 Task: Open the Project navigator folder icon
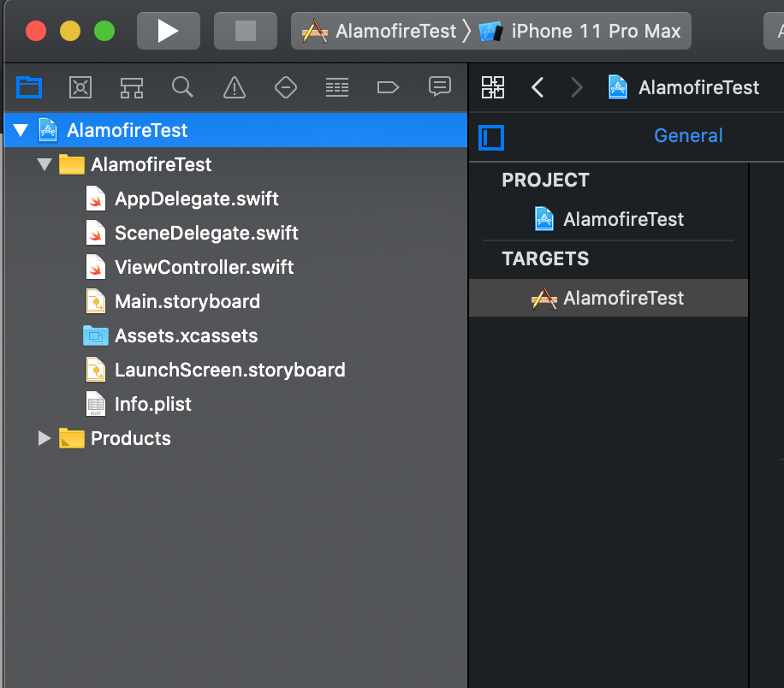[x=29, y=87]
